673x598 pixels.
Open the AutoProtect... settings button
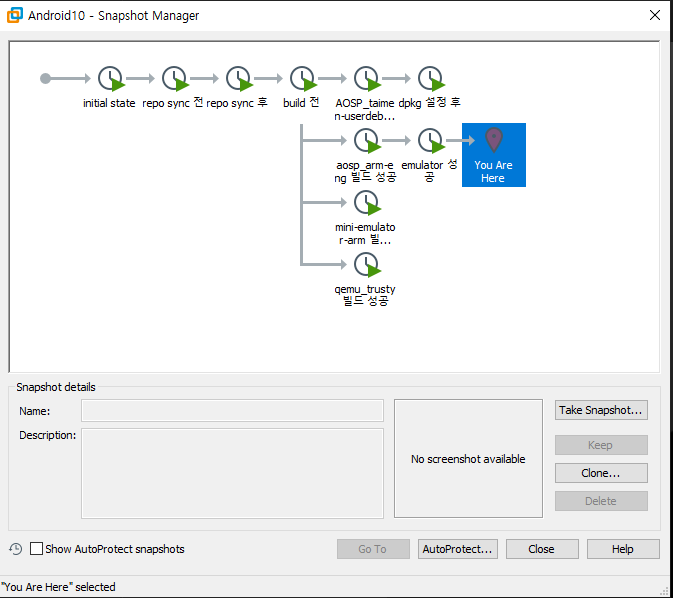tap(458, 549)
